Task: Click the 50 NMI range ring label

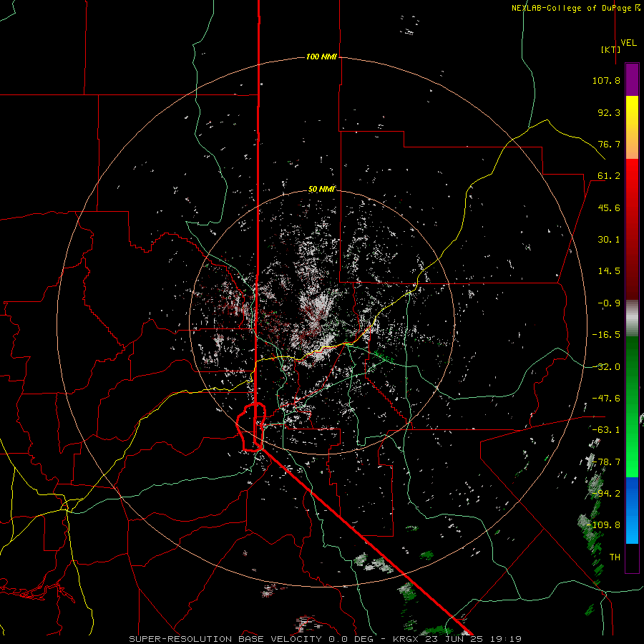Action: click(321, 190)
